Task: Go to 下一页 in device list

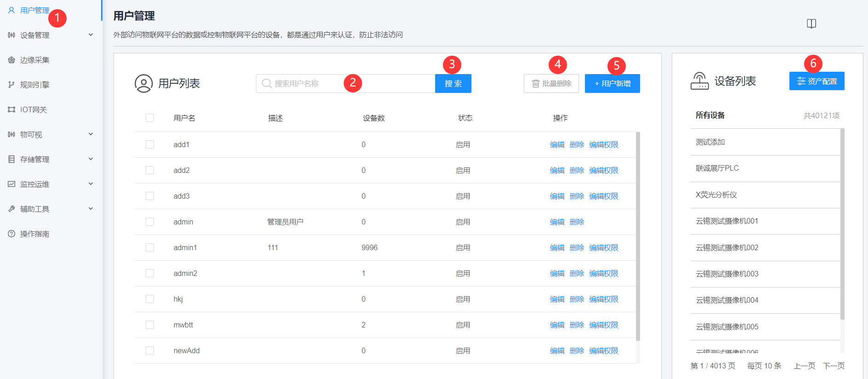Action: pos(834,366)
